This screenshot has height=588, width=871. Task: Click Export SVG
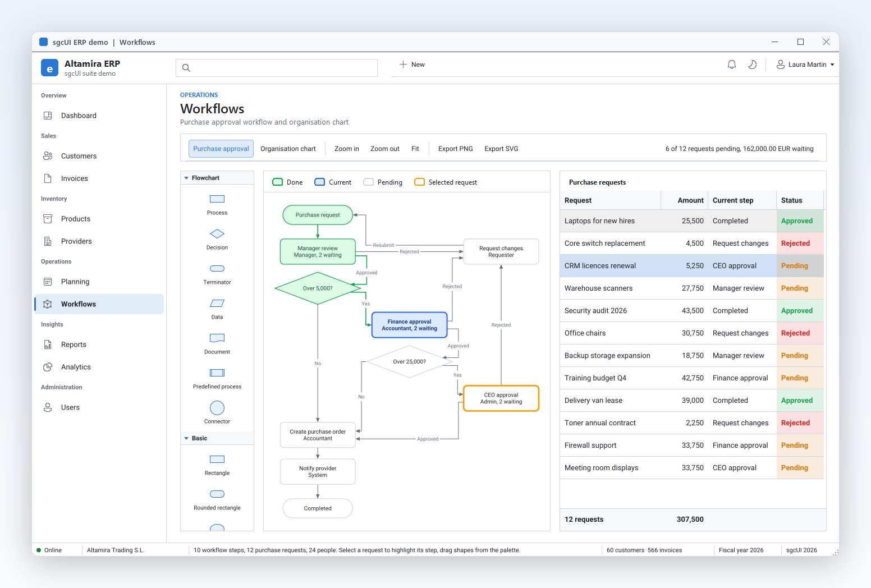[x=501, y=149]
